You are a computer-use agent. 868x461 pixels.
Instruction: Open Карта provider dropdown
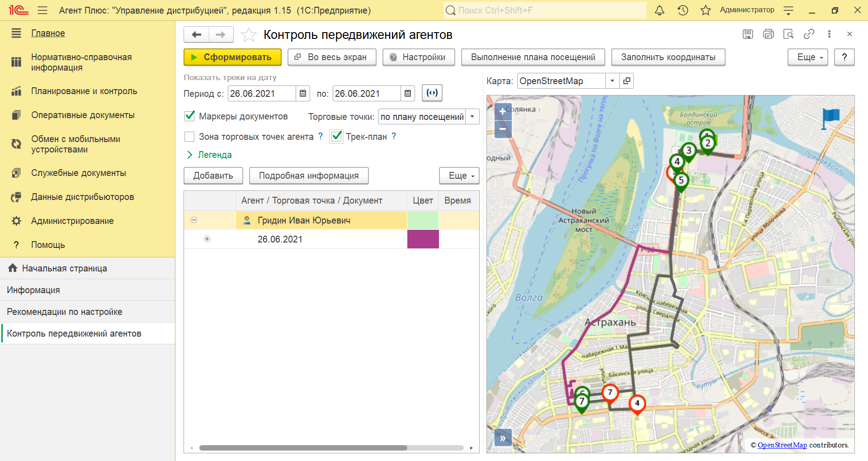point(612,81)
